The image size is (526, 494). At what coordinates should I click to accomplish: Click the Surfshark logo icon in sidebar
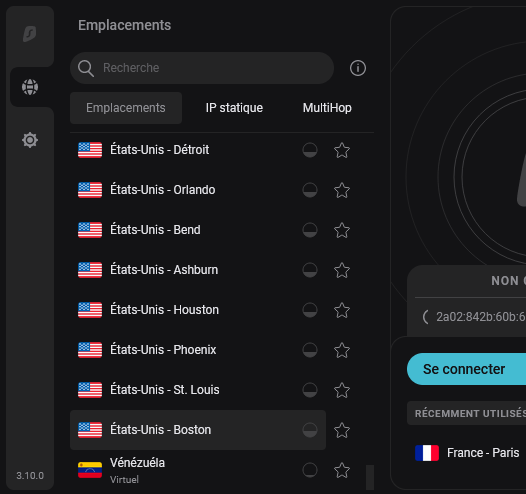pos(30,34)
